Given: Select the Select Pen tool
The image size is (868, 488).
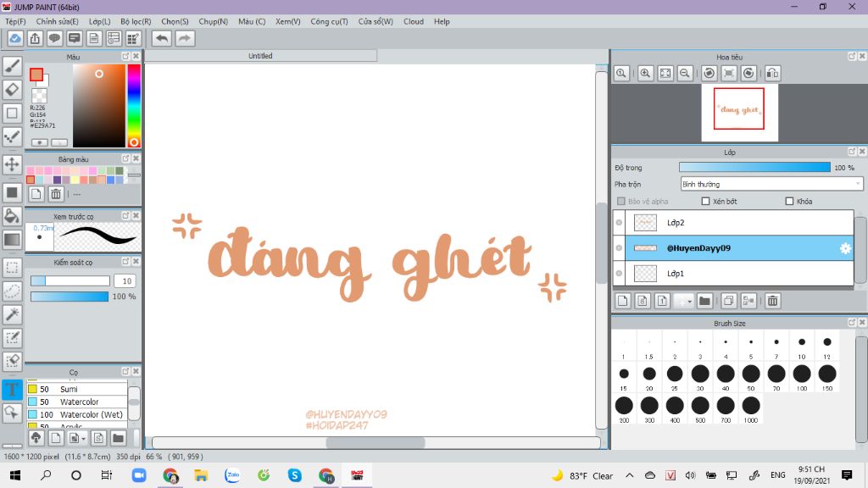Looking at the screenshot, I should point(12,338).
